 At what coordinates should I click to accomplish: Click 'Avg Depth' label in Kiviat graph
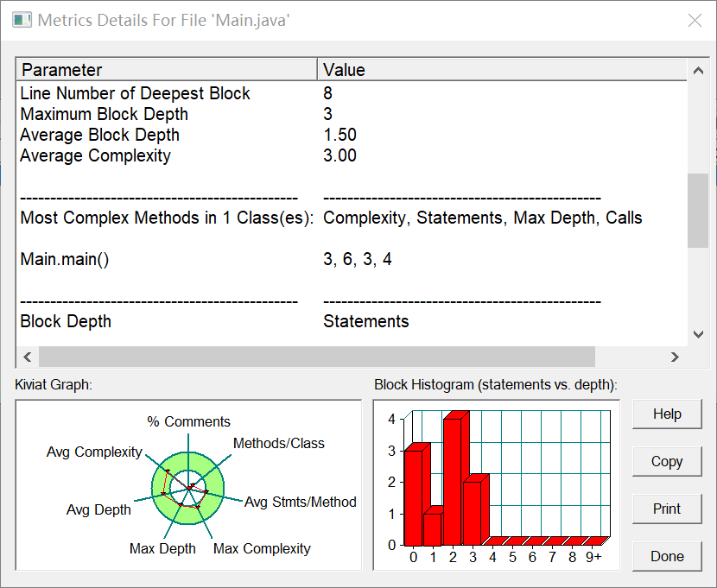(x=98, y=509)
